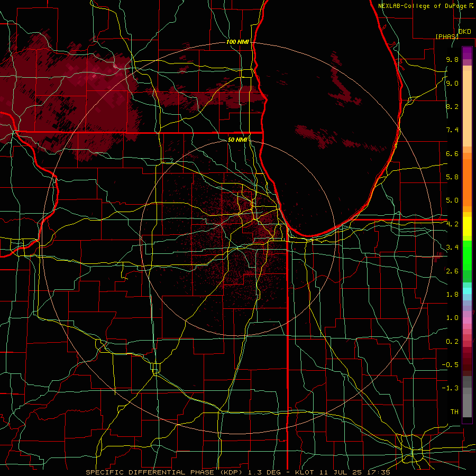The width and height of the screenshot is (476, 476).
Task: Click the 5.8 scale value
Action: pos(452,177)
